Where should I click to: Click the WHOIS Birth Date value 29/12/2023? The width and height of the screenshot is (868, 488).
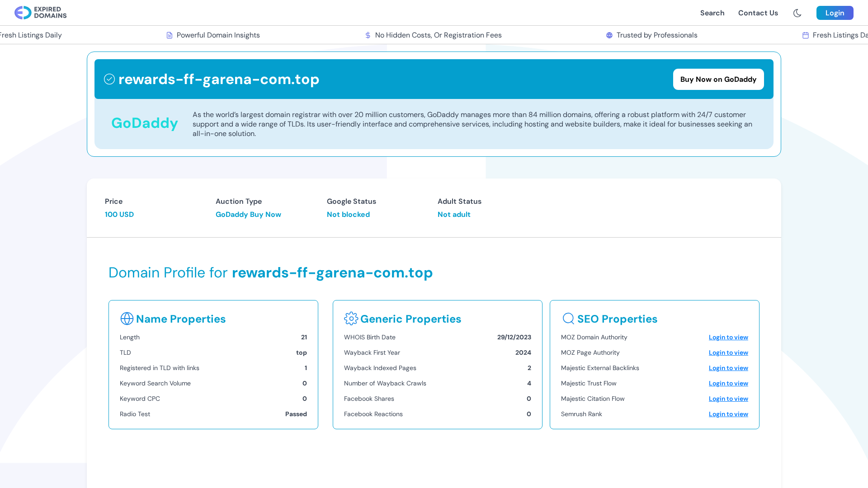[x=514, y=337]
